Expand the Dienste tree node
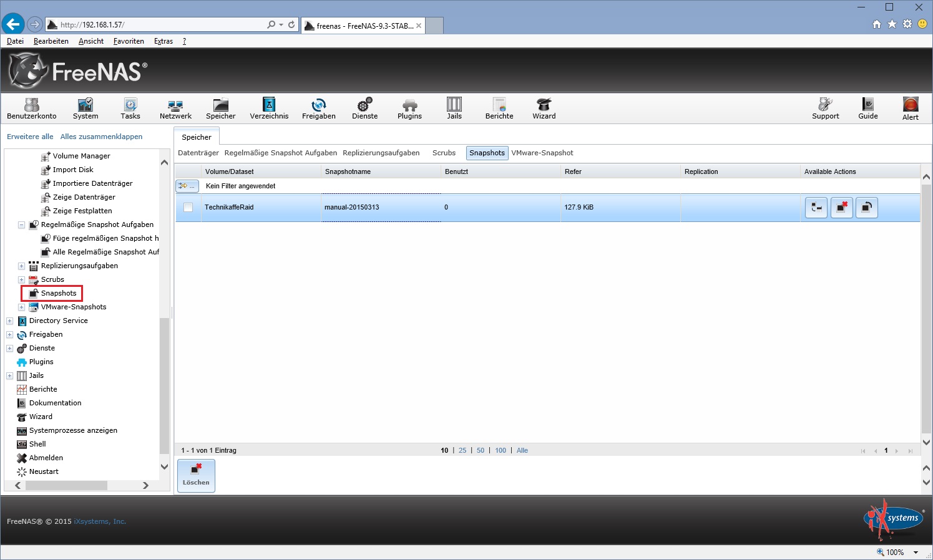Image resolution: width=933 pixels, height=560 pixels. coord(9,349)
